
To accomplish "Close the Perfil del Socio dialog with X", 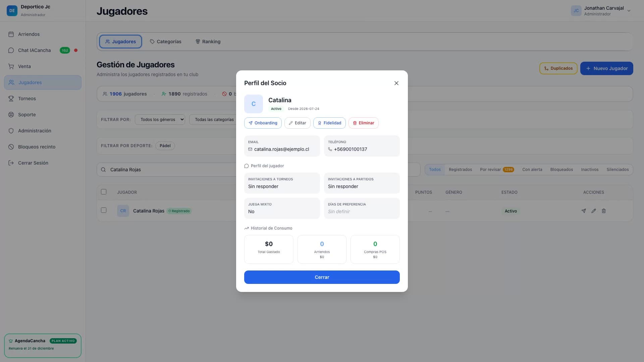I will click(x=396, y=83).
